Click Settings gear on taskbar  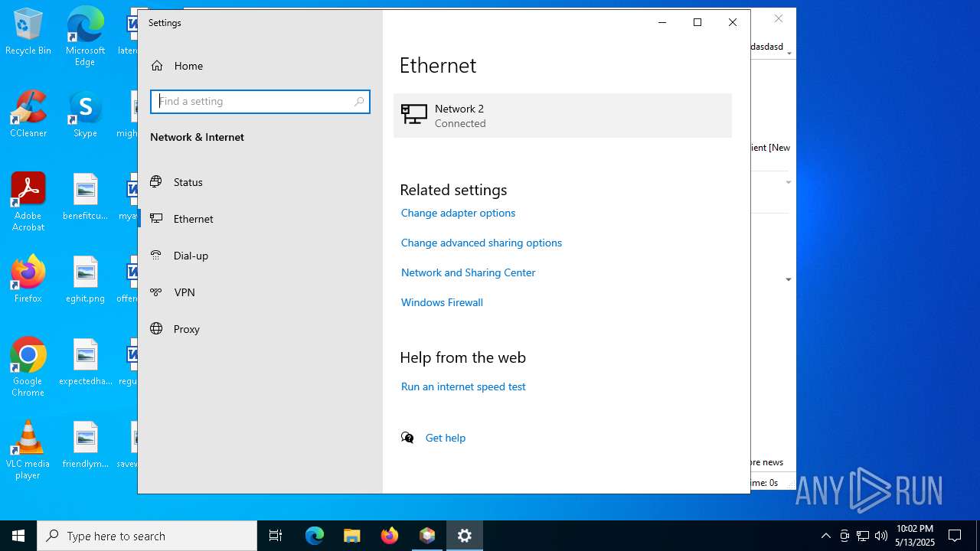(x=465, y=536)
